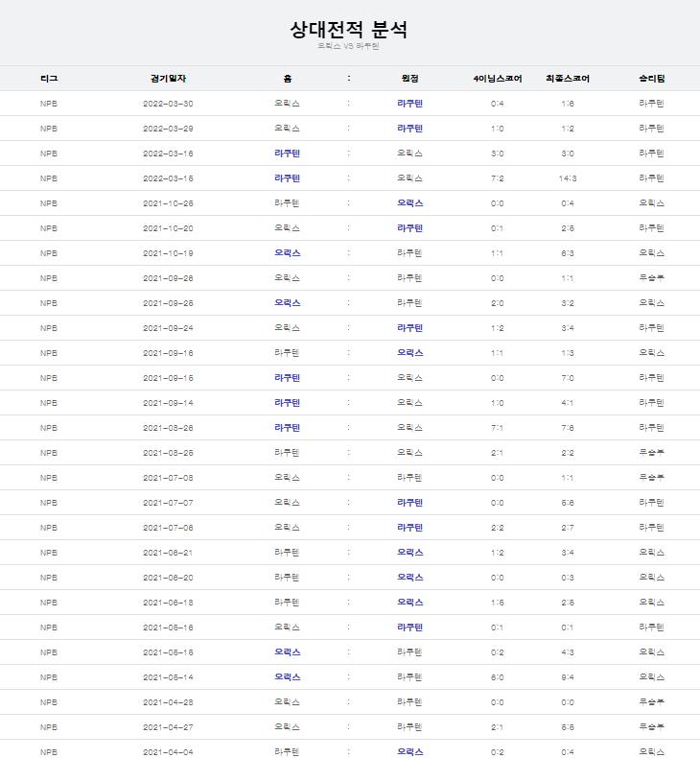This screenshot has height=758, width=700.
Task: Select the date cell 2021-10-19
Action: click(x=168, y=253)
